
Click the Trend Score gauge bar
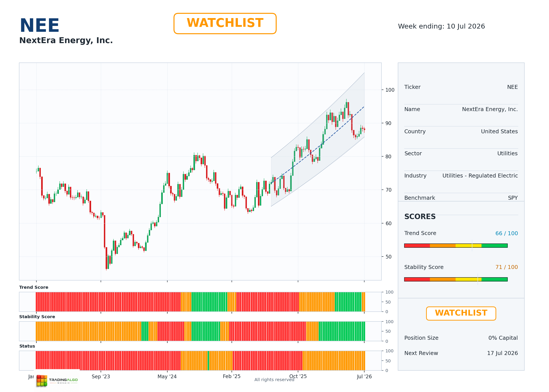[x=456, y=245]
